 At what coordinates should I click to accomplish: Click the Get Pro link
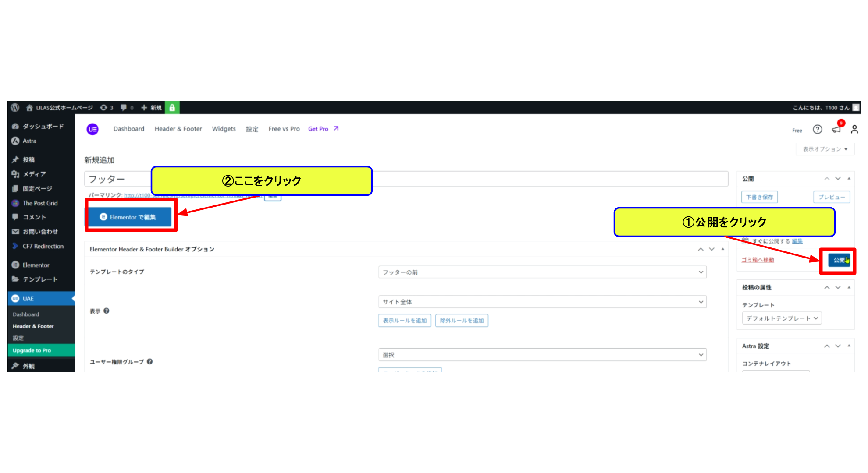324,129
